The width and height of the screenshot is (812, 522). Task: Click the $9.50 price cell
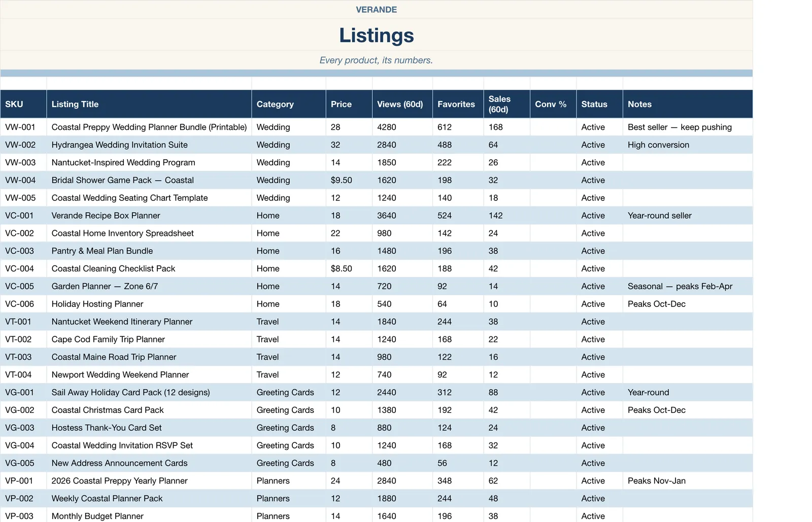click(349, 180)
